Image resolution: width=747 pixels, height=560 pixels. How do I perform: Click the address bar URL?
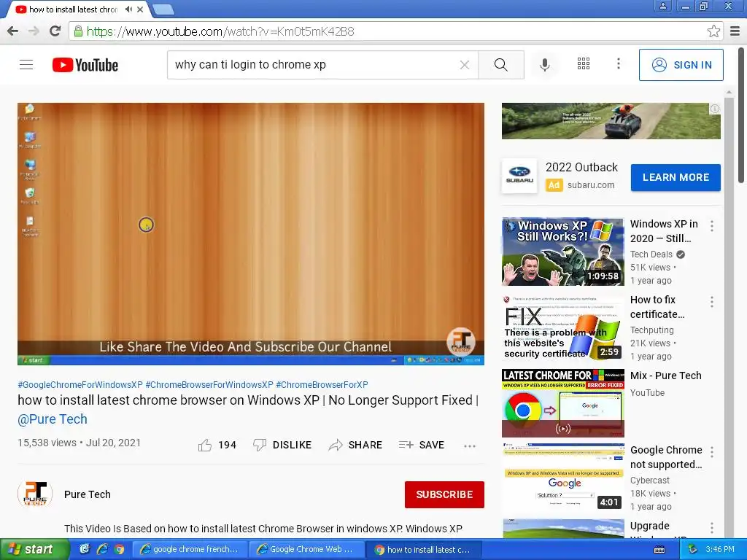pyautogui.click(x=220, y=31)
